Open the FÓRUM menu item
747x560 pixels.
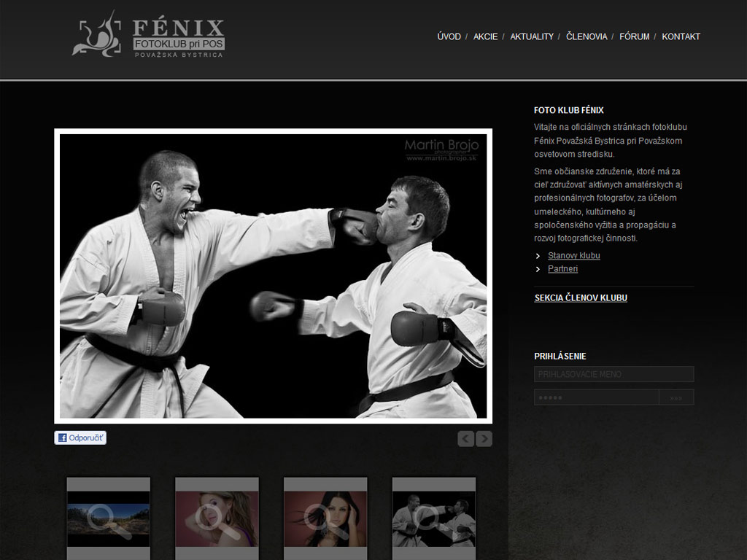(634, 36)
